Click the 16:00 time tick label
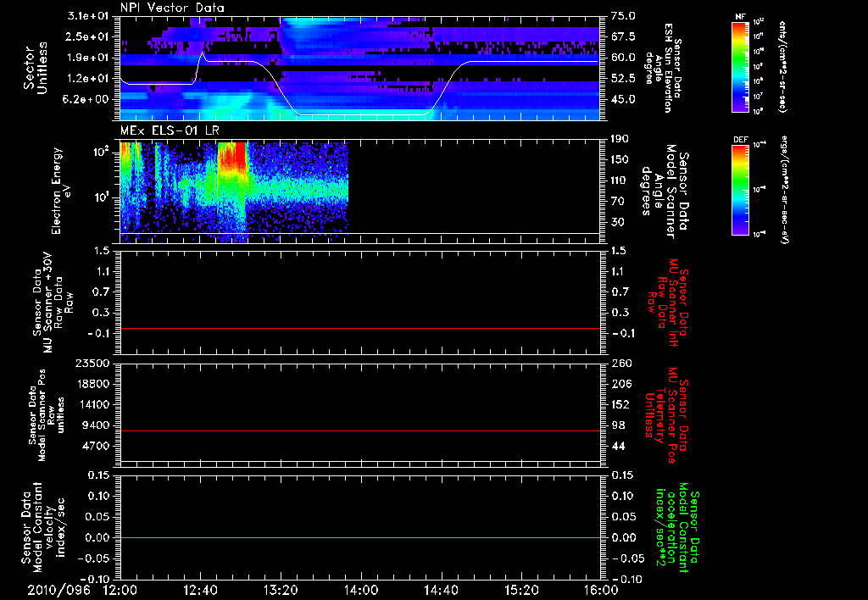Screen dimensions: 868x600 [x=601, y=590]
